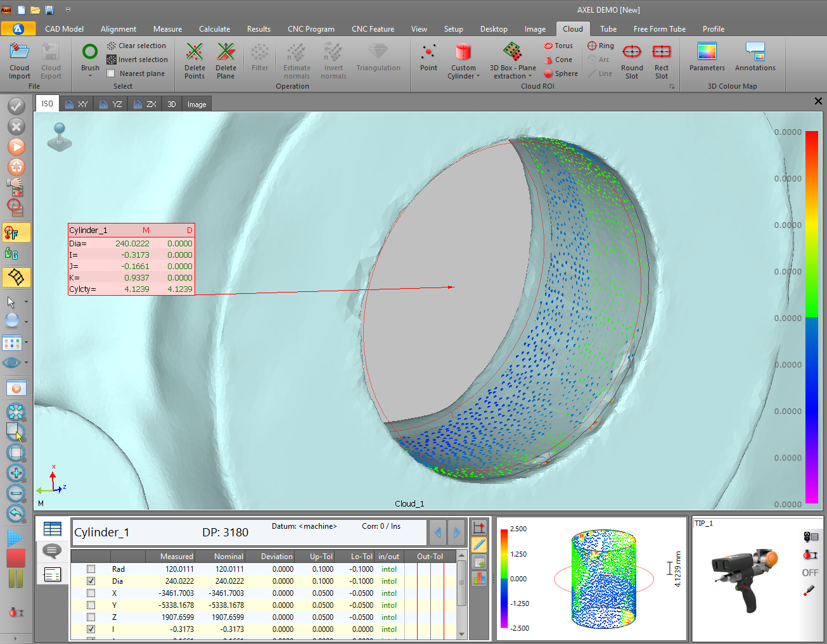Select the Round Slot feature
This screenshot has height=644, width=827.
click(x=631, y=60)
